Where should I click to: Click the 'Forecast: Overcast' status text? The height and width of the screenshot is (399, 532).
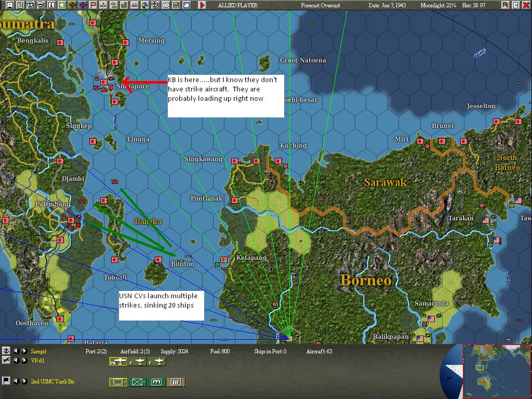[x=320, y=5]
